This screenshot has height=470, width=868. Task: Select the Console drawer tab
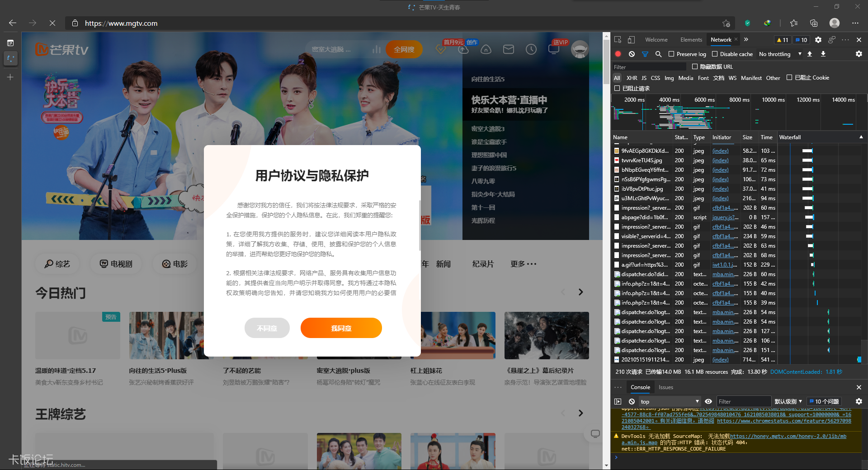640,387
